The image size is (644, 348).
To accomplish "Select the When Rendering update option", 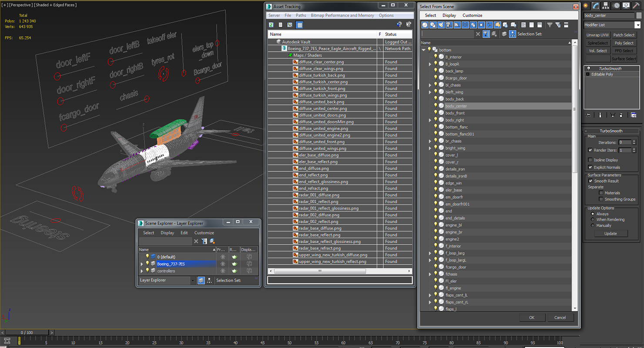I will (x=593, y=220).
